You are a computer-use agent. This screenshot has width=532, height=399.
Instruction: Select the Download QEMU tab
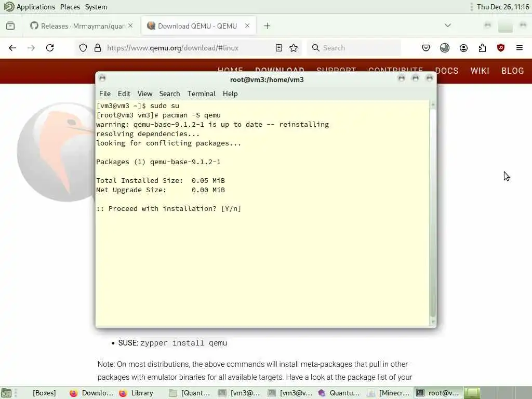[198, 26]
